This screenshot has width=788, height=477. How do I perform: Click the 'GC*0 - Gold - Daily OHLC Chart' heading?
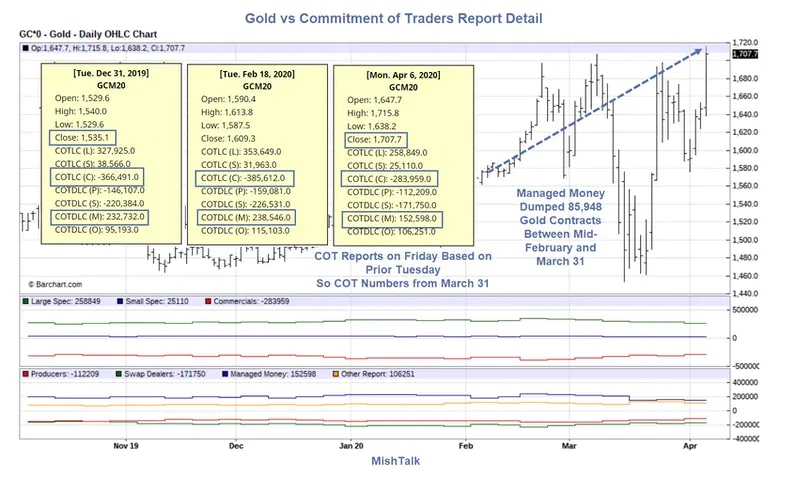[x=88, y=34]
